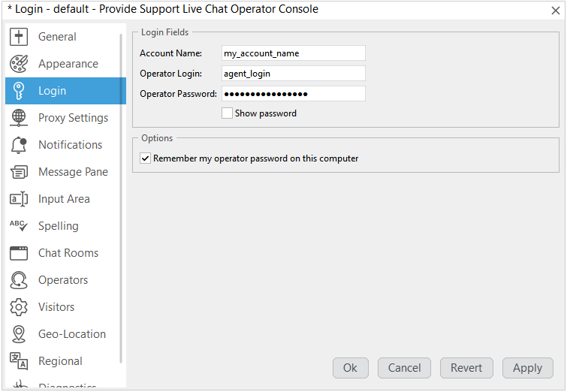This screenshot has height=392, width=567.
Task: Open the Chat Rooms settings
Action: (x=65, y=253)
